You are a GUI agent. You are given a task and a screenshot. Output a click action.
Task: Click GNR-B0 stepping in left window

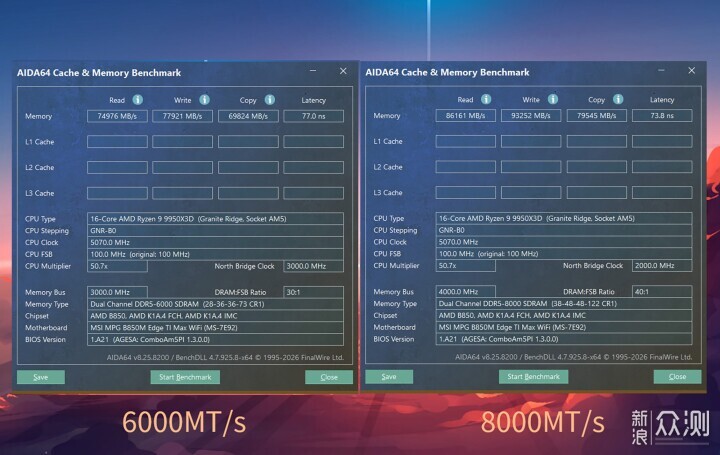[x=215, y=231]
